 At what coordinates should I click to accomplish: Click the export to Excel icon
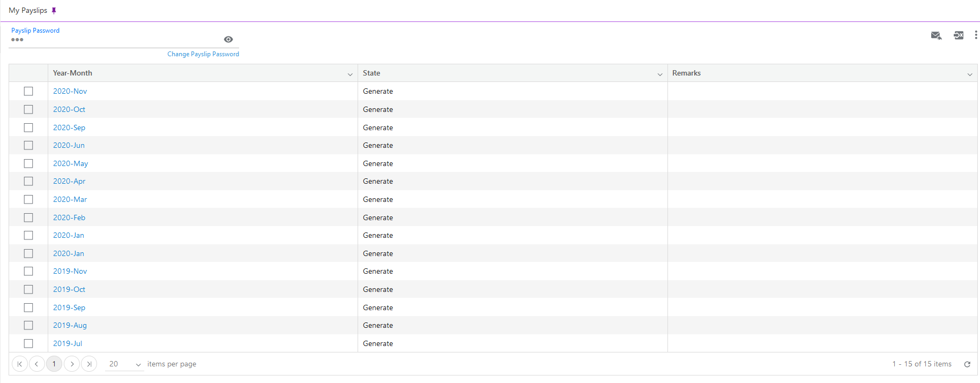click(959, 35)
